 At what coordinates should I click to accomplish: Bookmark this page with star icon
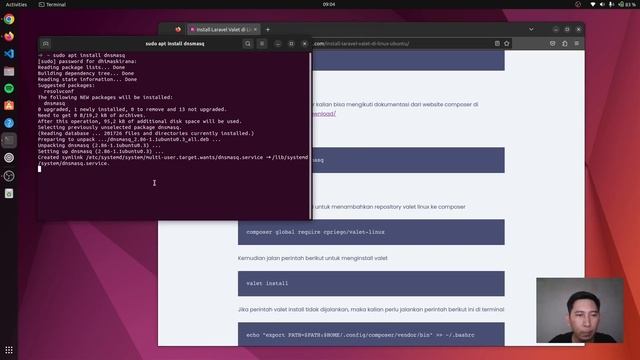[507, 43]
